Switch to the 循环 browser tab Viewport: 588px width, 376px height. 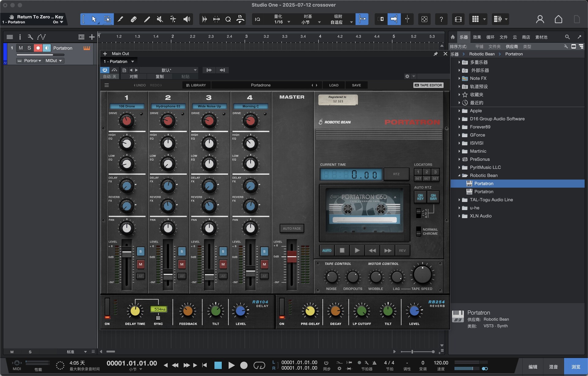490,37
